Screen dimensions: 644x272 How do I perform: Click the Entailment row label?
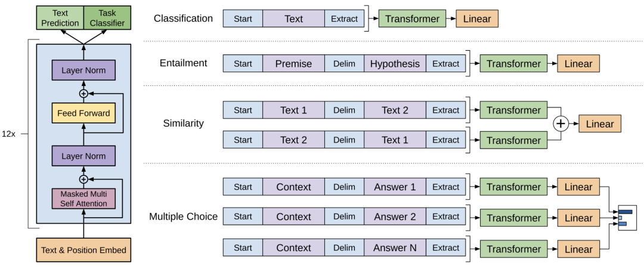[183, 63]
